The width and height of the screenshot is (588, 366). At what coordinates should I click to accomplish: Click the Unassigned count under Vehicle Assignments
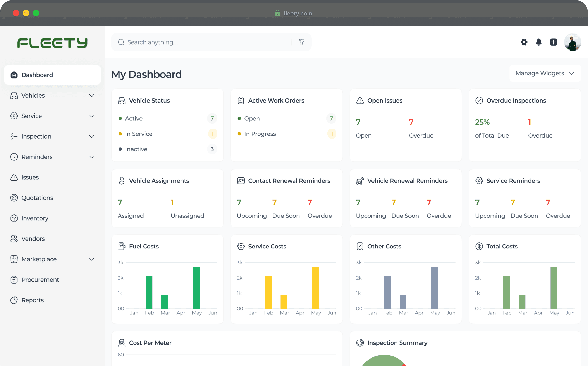pos(172,202)
